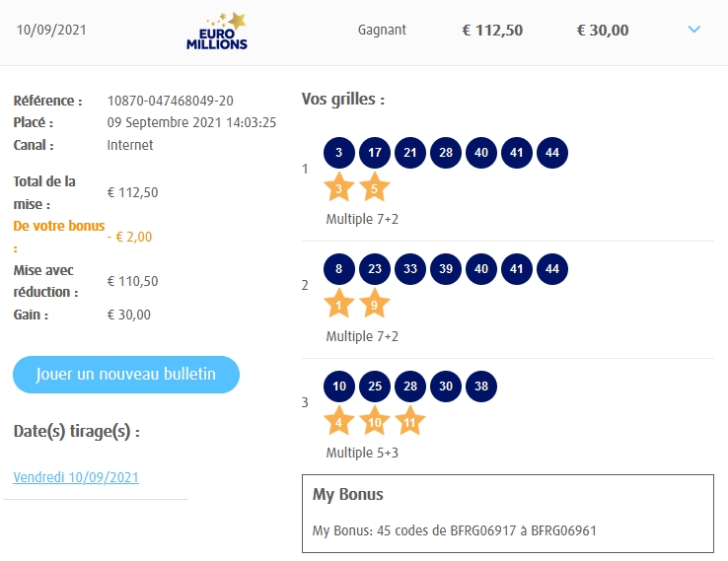Click the reference number 10870-047468049-20
The image size is (728, 561).
170,101
